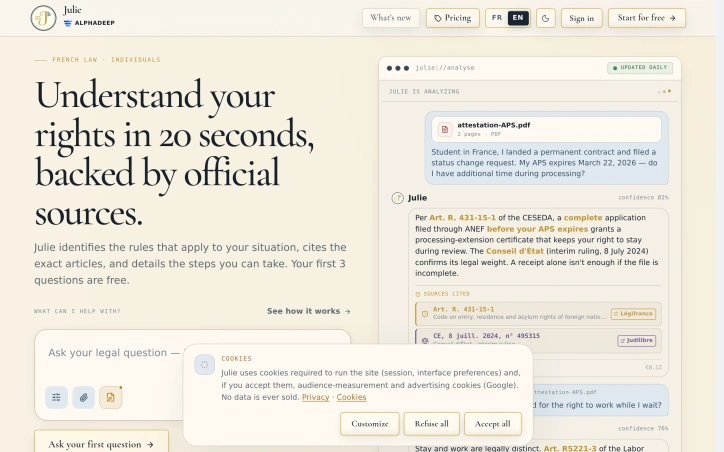Open question settings sliders icon
Viewport: 724px width, 452px height.
point(56,397)
